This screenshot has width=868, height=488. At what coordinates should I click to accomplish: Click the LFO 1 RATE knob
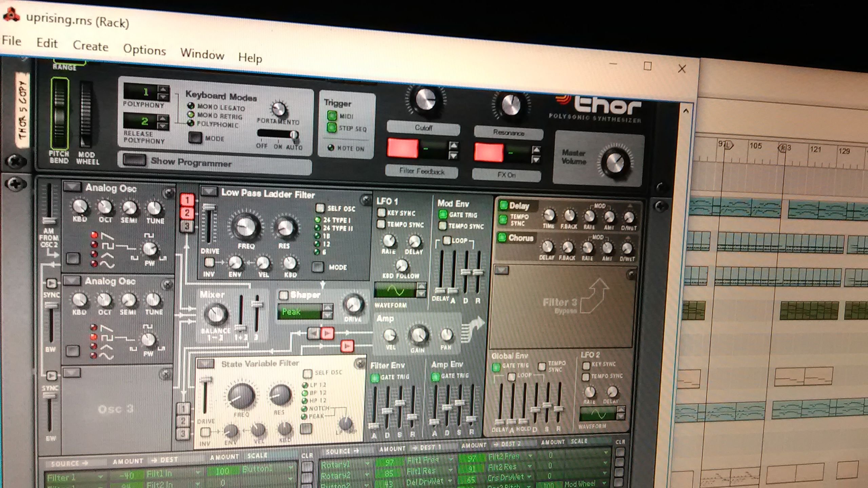(389, 241)
